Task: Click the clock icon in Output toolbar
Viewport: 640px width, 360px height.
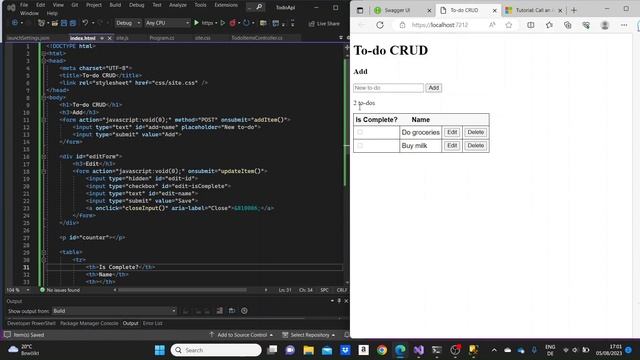Action: 244,311
